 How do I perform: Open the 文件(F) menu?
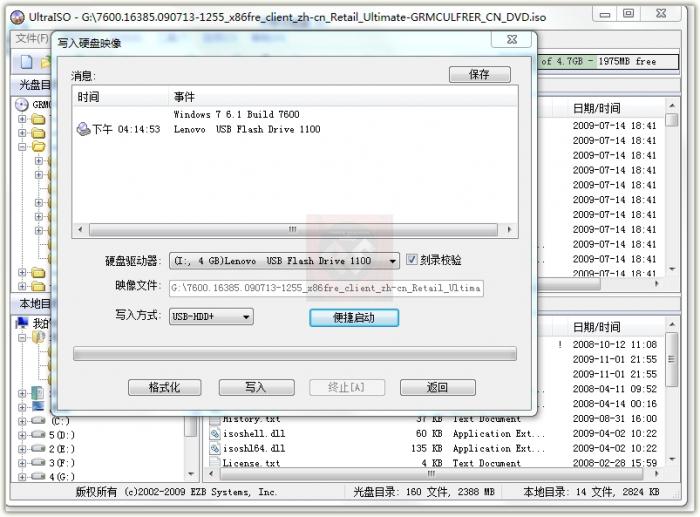tap(31, 38)
